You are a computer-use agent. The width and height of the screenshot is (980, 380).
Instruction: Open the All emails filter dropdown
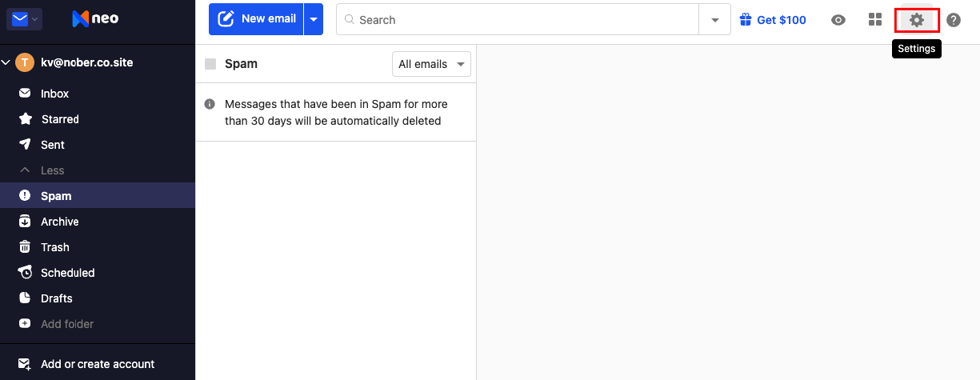[x=431, y=64]
